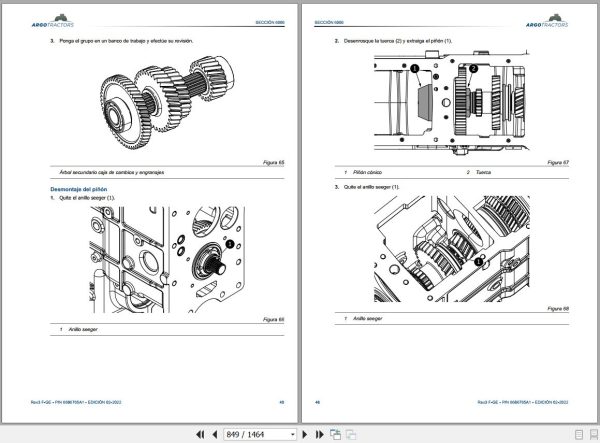Screen dimensions: 600x443
Task: Click the 'Figura 68' caption
Action: tap(558, 308)
